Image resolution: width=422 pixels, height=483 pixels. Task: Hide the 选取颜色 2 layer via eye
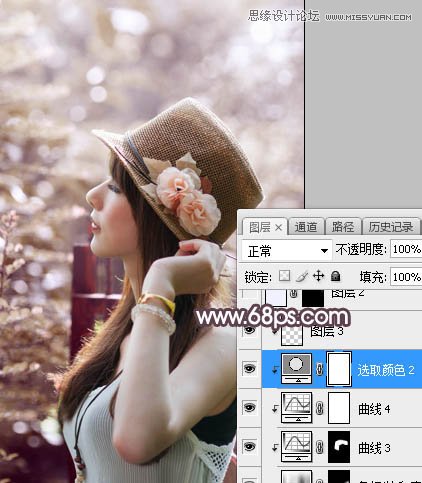249,368
